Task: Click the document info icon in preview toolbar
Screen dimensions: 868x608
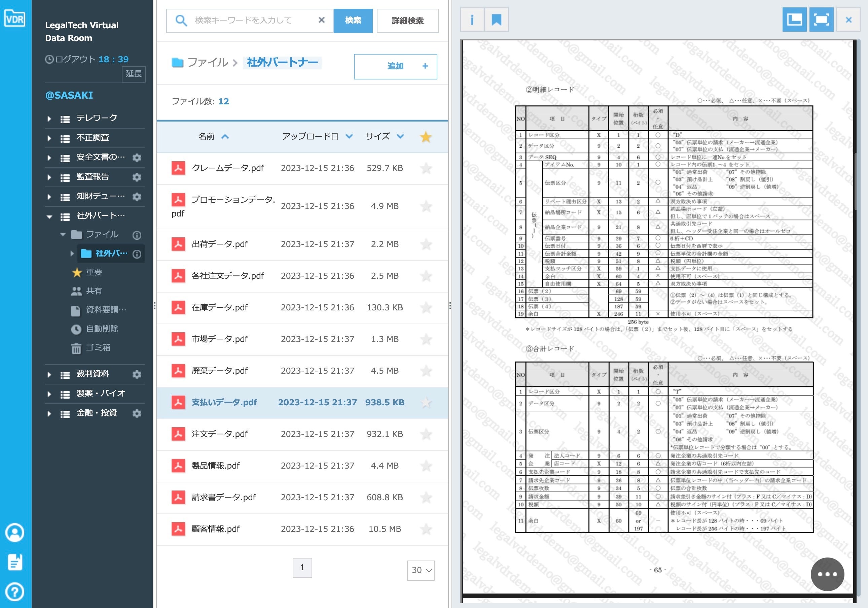Action: click(472, 20)
